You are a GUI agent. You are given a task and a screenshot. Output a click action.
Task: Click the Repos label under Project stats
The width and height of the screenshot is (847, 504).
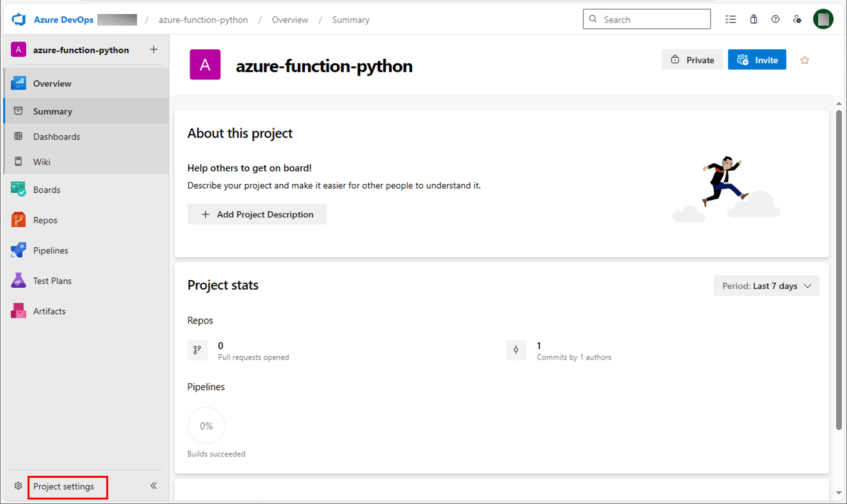200,320
